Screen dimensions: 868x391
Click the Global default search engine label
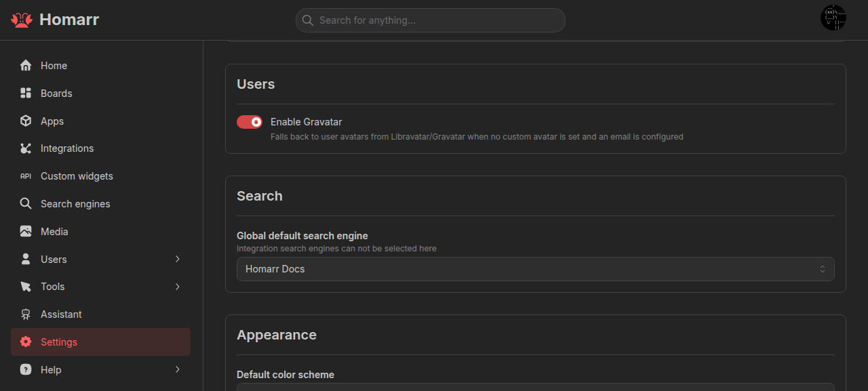302,236
